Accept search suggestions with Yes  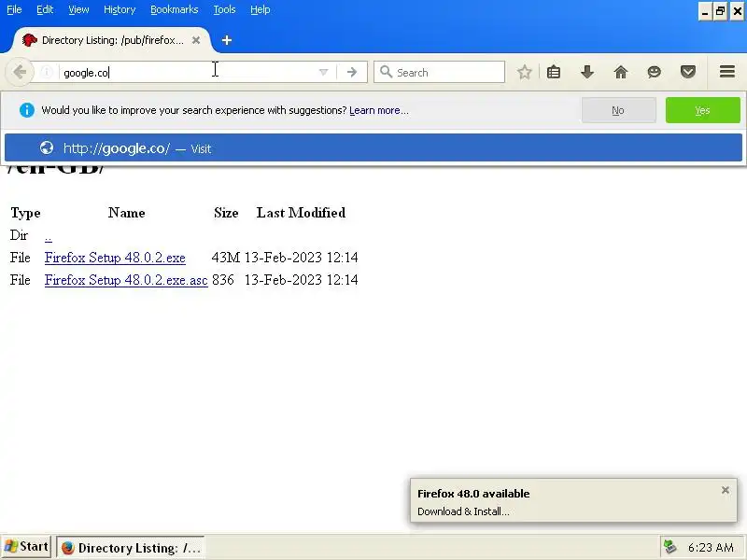click(703, 110)
